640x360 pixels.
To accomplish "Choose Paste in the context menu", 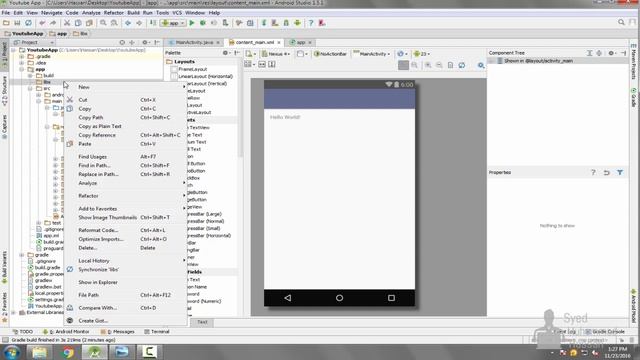I will [x=126, y=144].
